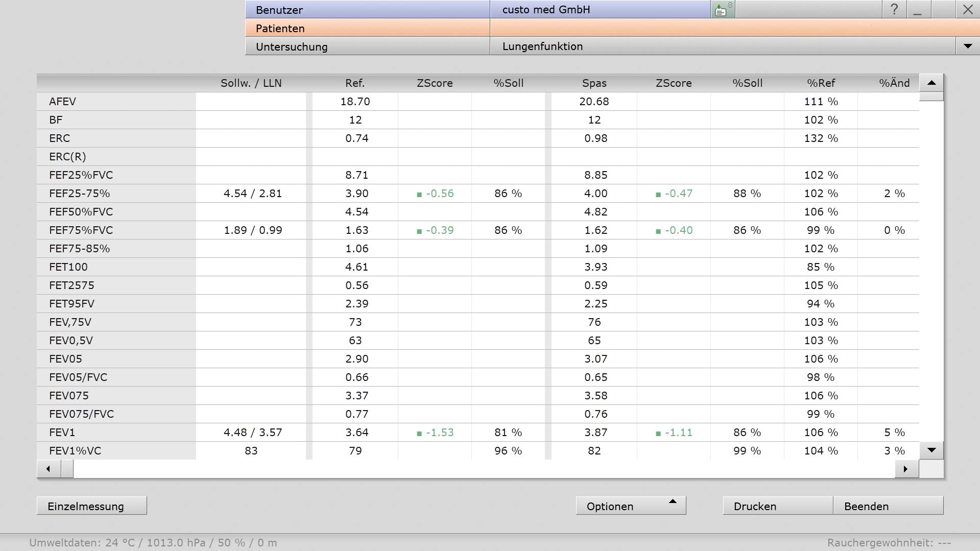Click the Rauchergewohnheit status text

(889, 542)
